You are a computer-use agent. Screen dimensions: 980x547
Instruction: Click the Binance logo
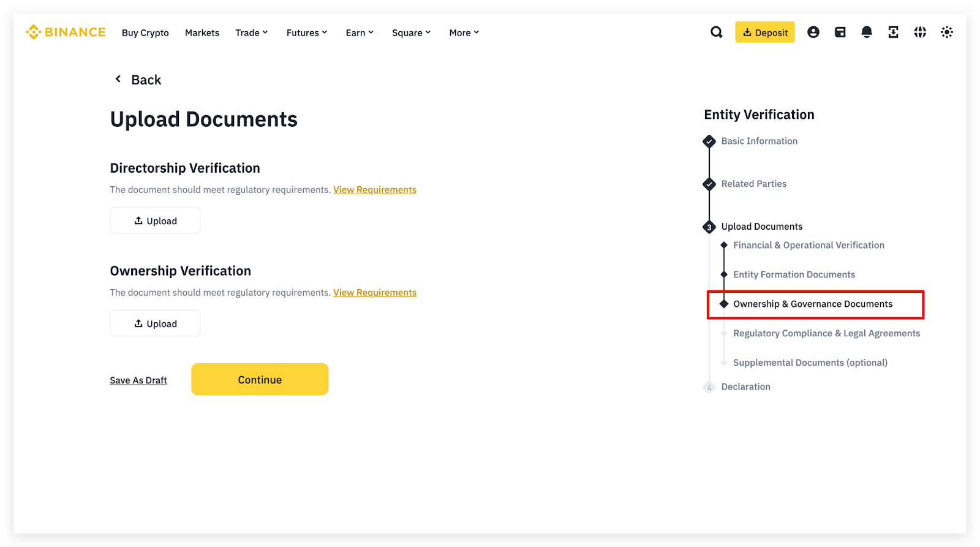point(66,32)
